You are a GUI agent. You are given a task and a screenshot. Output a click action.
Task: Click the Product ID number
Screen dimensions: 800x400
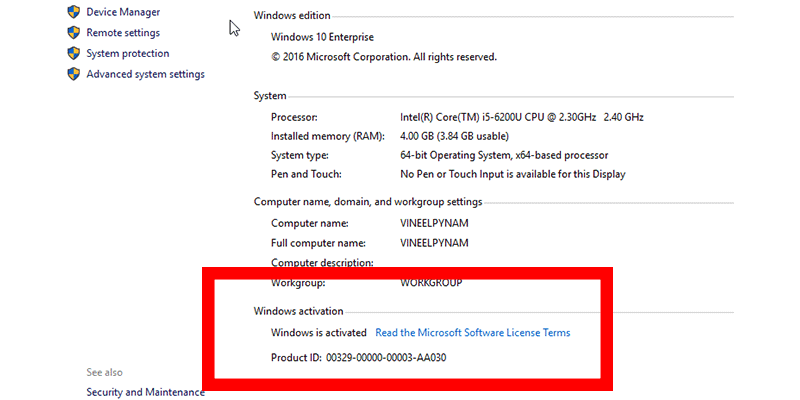(387, 357)
